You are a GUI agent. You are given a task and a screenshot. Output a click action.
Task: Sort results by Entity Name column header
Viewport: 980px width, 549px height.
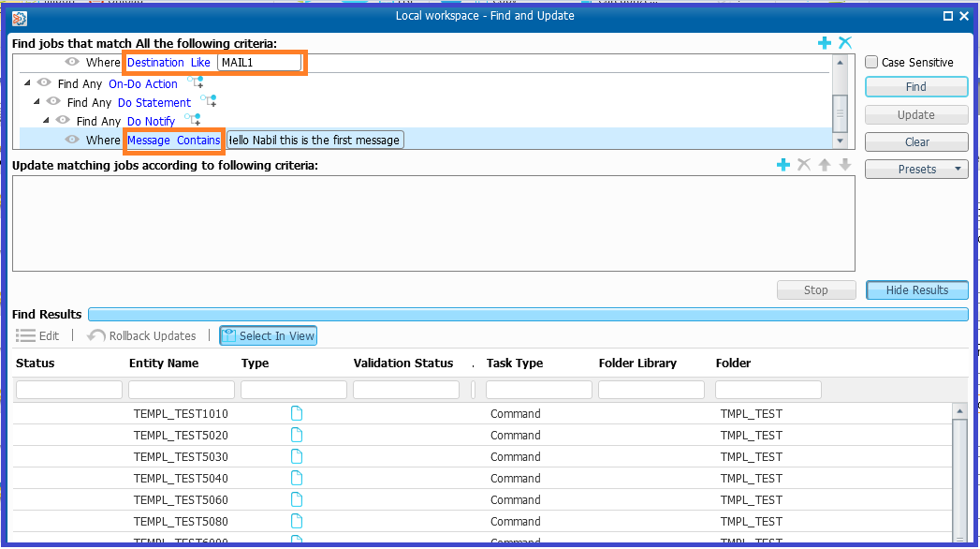[164, 363]
